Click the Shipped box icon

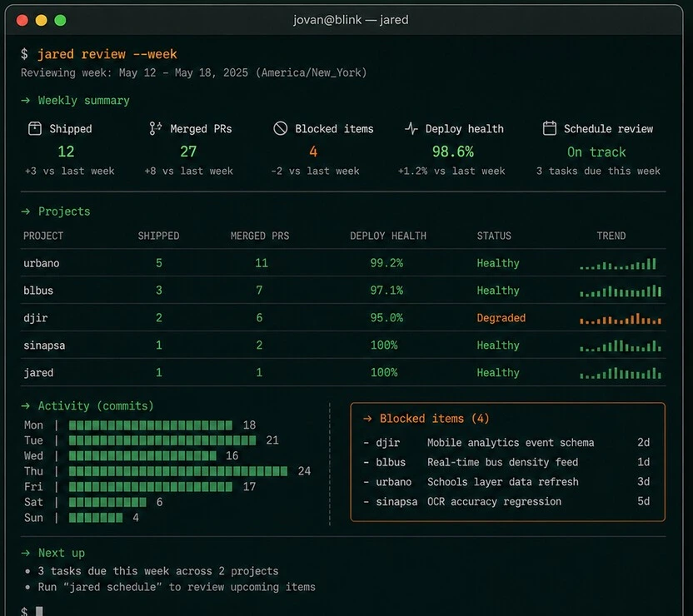pos(34,128)
